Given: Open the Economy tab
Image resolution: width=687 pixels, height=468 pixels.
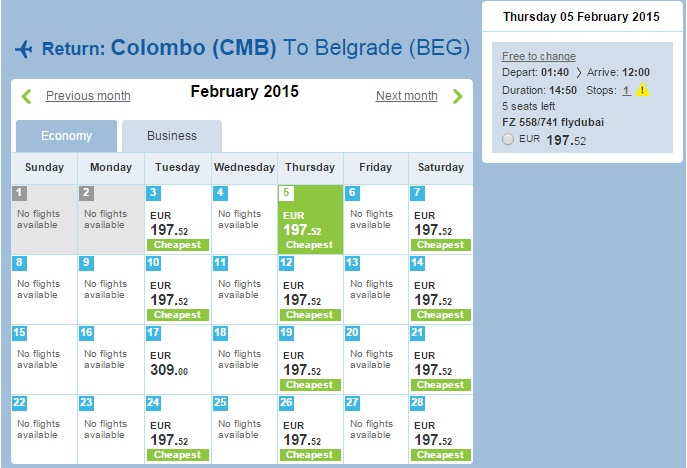Looking at the screenshot, I should pos(67,136).
